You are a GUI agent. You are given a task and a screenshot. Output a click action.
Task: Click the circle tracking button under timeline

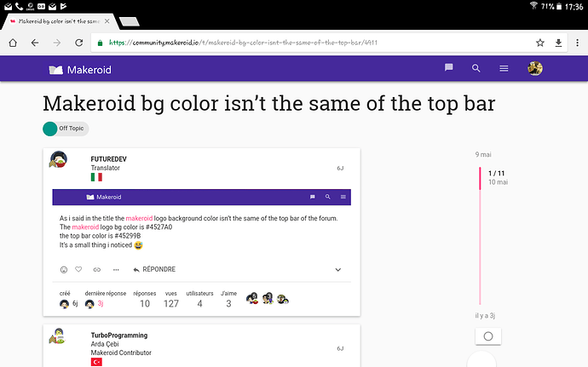488,336
